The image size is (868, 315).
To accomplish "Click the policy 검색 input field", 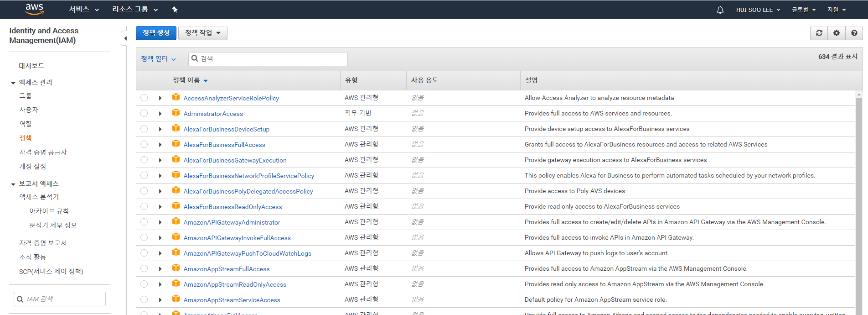I will [268, 59].
